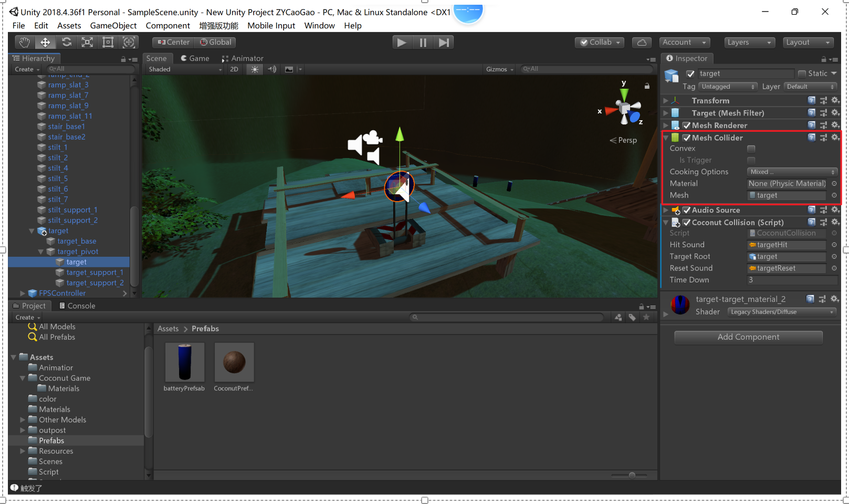Open the Layout dropdown
Image resolution: width=849 pixels, height=504 pixels.
pyautogui.click(x=809, y=43)
